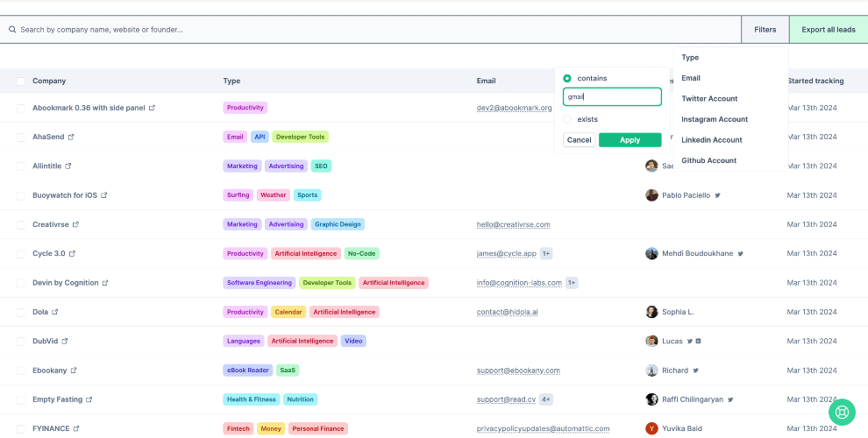Click the Fintech tag on FYINANCE
868x438 pixels.
coord(238,428)
